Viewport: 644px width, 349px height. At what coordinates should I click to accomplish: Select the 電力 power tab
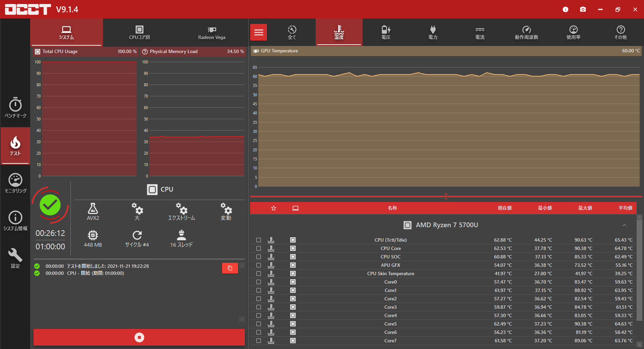pyautogui.click(x=433, y=32)
